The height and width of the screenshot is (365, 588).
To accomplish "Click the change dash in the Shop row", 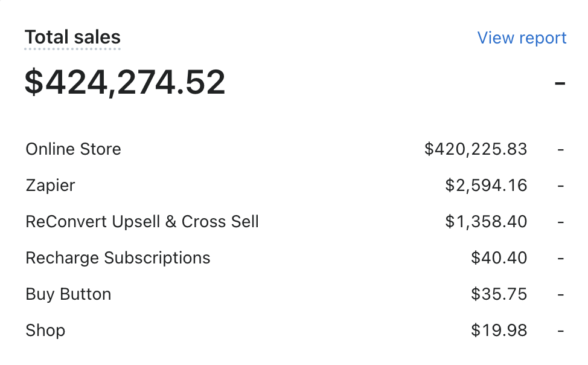I will [561, 331].
